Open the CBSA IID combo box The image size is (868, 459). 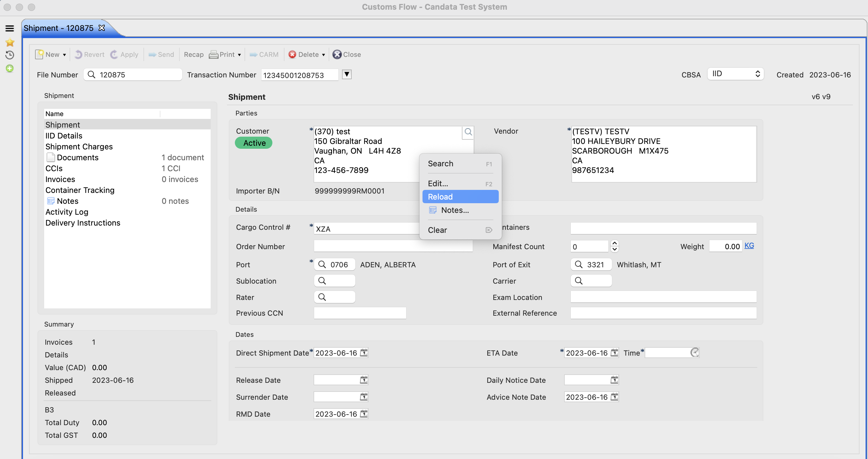pyautogui.click(x=735, y=74)
